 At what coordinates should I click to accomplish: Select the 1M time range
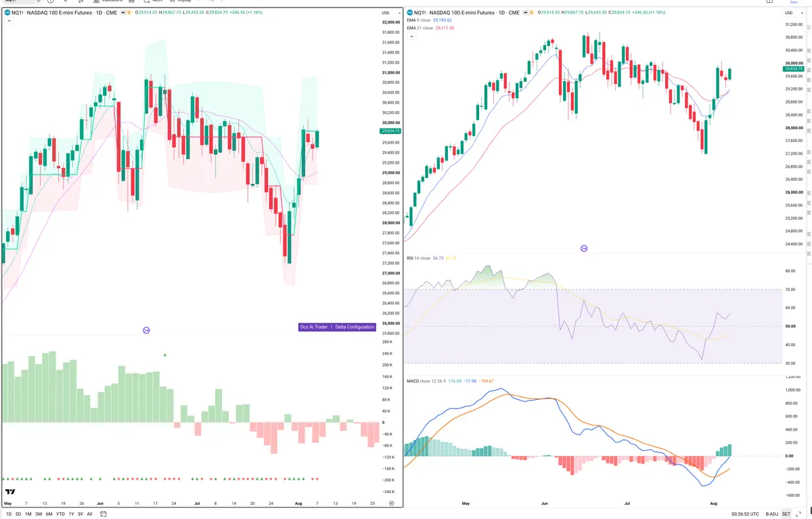(x=28, y=514)
